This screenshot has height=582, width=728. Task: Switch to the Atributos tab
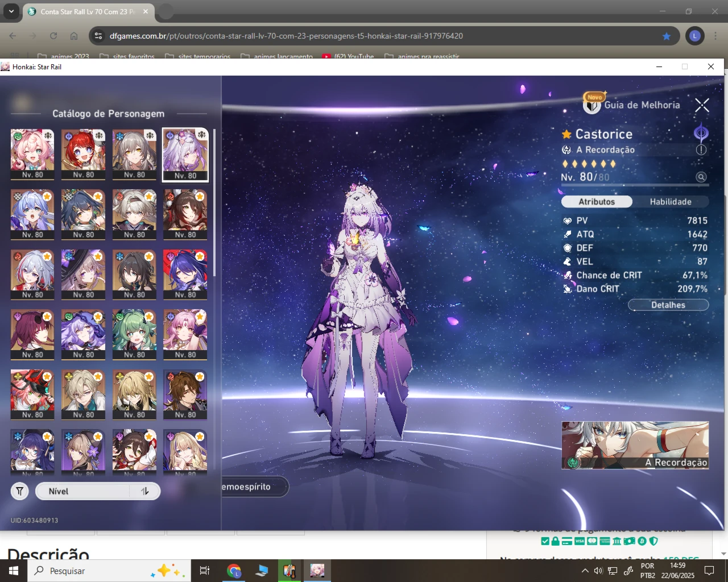597,202
